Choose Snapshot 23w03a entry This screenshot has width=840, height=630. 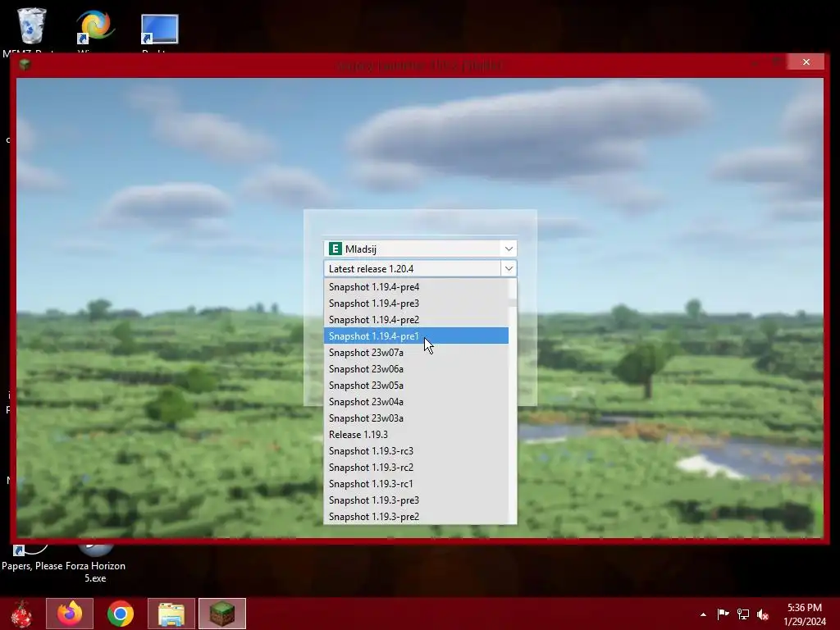(x=416, y=418)
